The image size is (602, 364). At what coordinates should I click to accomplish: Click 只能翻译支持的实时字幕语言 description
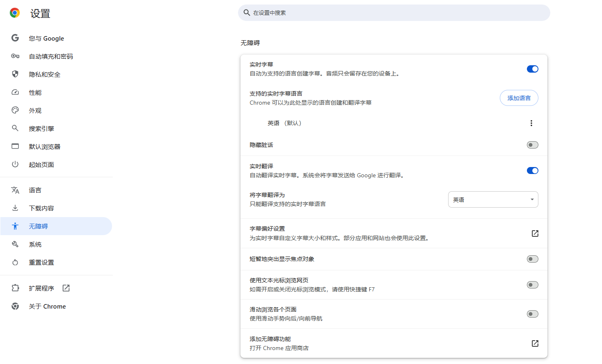(288, 204)
